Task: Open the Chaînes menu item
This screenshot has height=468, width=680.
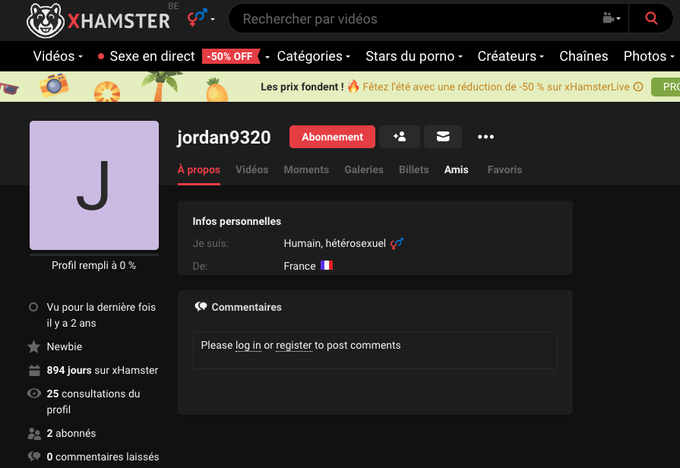Action: click(583, 56)
